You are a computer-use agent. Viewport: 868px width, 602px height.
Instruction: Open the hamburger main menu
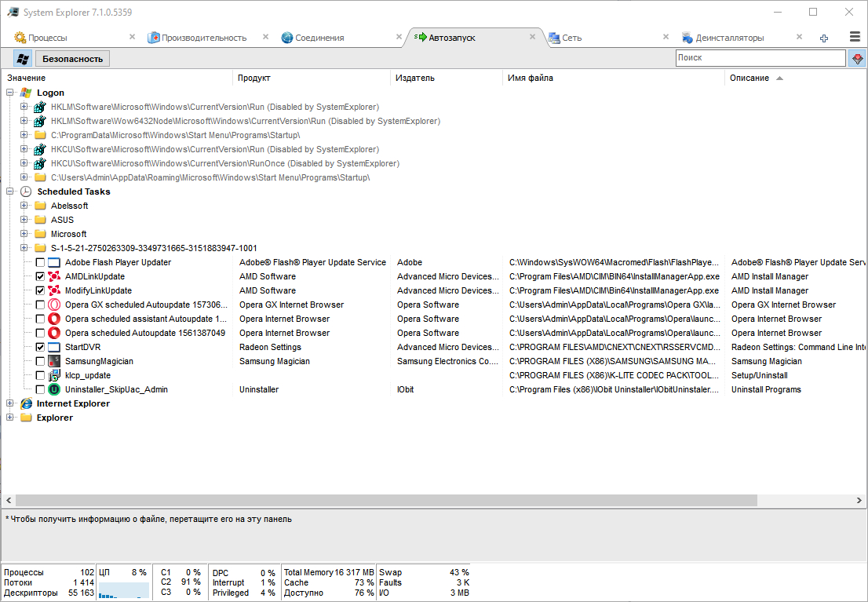855,37
